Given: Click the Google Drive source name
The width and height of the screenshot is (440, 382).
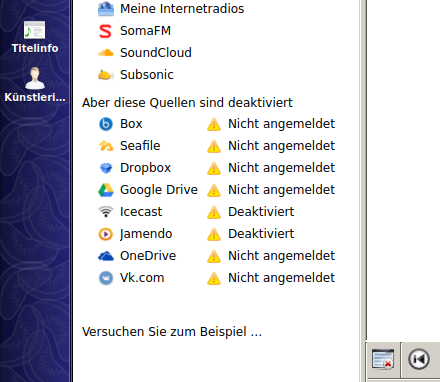Looking at the screenshot, I should pos(159,190).
